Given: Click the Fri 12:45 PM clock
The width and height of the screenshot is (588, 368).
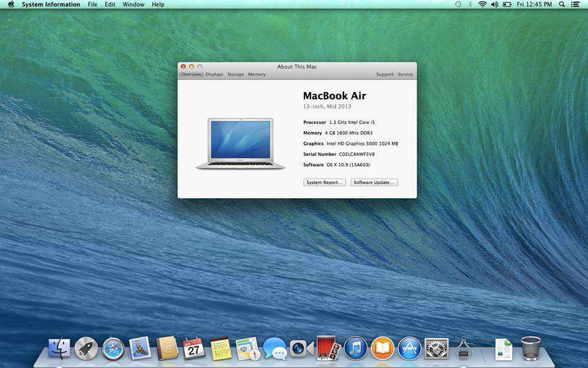Looking at the screenshot, I should pos(534,4).
